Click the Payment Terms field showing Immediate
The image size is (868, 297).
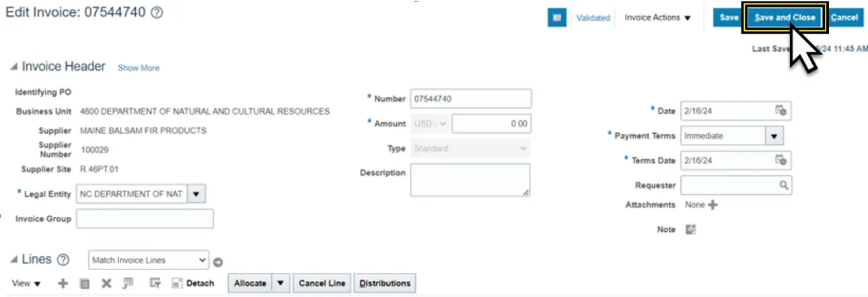[722, 136]
